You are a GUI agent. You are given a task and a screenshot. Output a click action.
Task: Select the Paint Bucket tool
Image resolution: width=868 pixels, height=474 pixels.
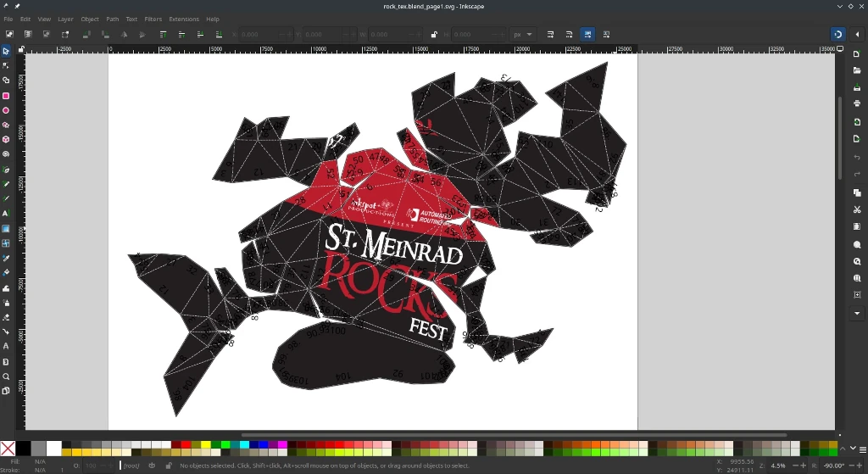pos(6,272)
